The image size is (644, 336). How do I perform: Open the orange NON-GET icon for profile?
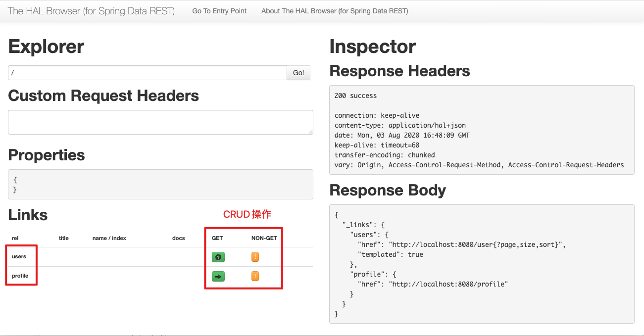(x=254, y=276)
